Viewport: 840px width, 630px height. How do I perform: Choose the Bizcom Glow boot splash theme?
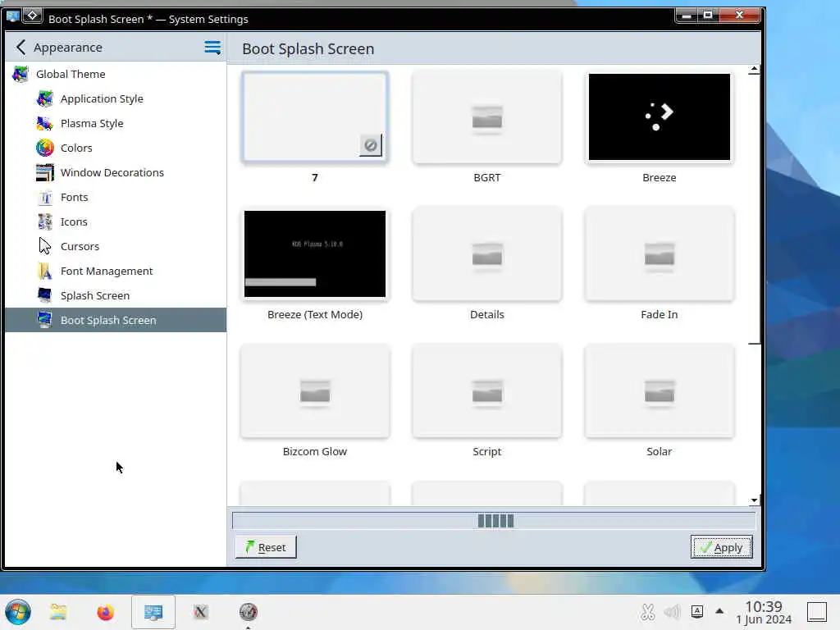(315, 391)
